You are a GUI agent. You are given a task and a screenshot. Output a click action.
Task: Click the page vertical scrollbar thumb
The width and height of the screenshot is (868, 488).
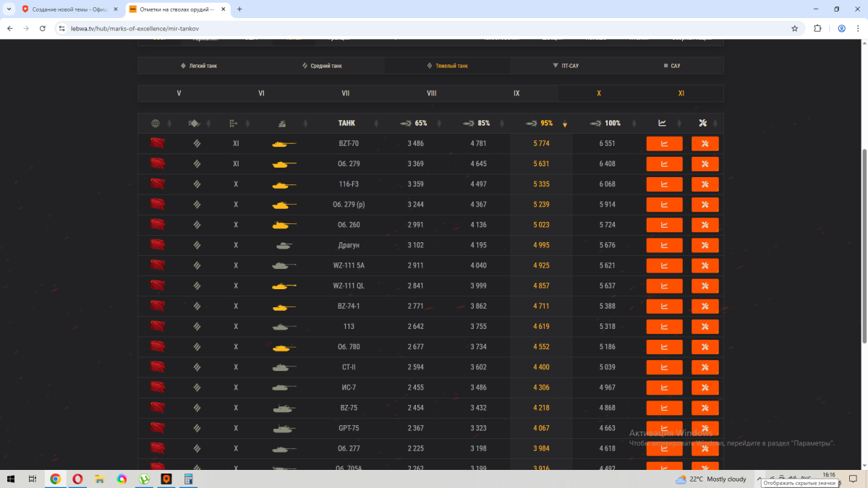click(864, 246)
